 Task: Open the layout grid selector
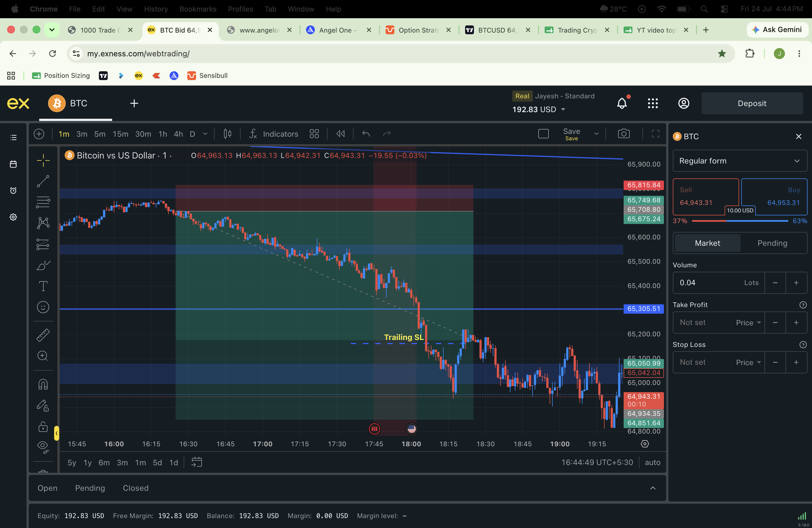tap(314, 134)
